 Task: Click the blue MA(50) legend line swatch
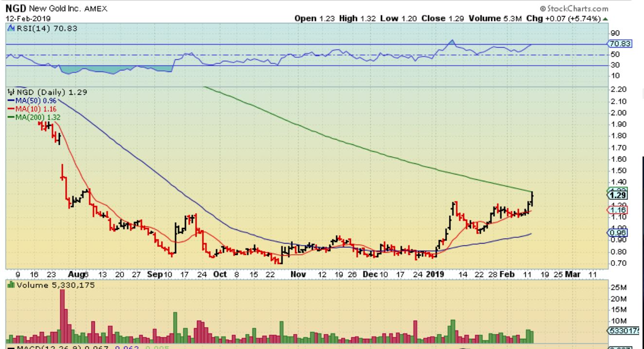coord(10,101)
